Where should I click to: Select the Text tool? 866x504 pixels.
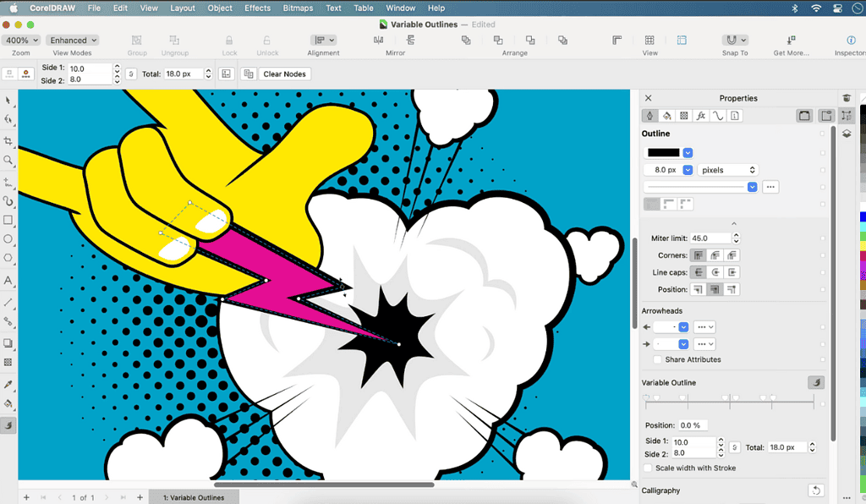coord(8,280)
